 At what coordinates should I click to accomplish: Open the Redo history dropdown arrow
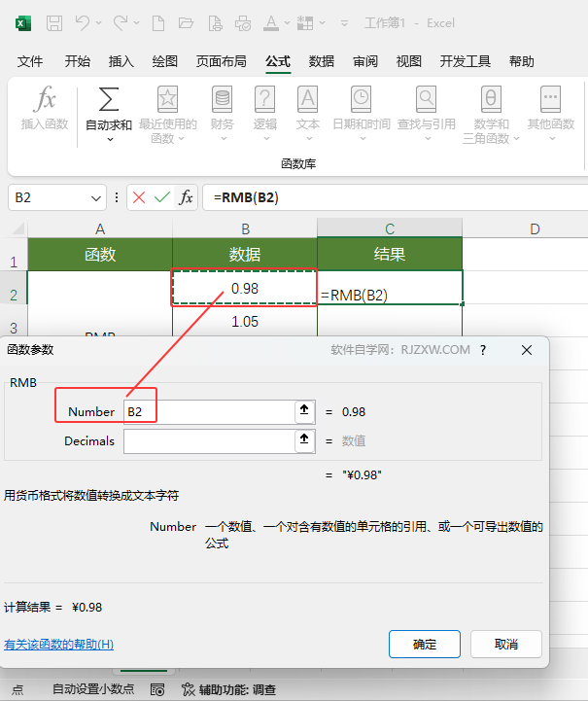point(136,22)
